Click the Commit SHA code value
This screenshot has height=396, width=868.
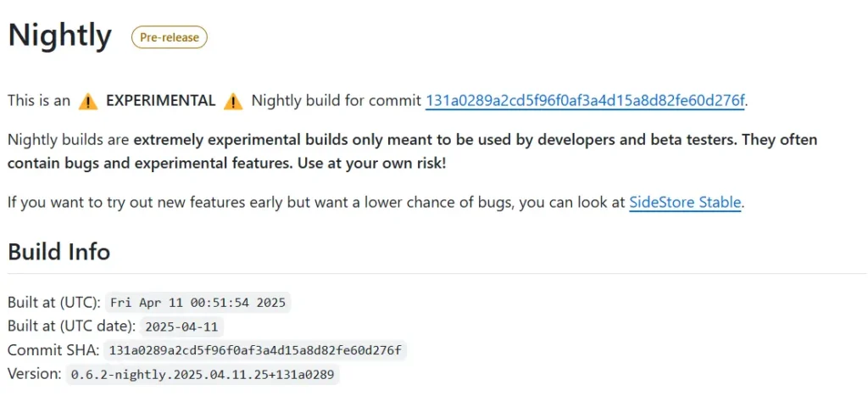(x=255, y=350)
